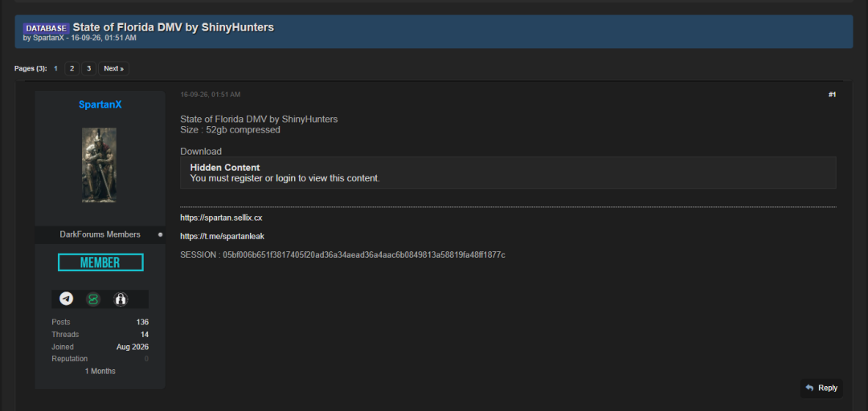Click the Download label in the post
The image size is (868, 411).
click(x=201, y=152)
